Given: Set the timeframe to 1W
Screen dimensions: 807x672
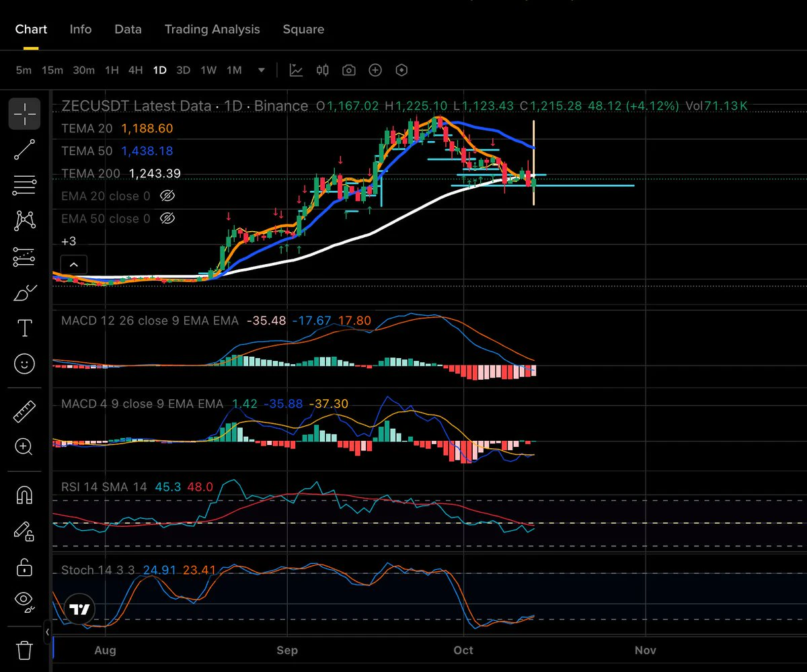Looking at the screenshot, I should tap(208, 70).
